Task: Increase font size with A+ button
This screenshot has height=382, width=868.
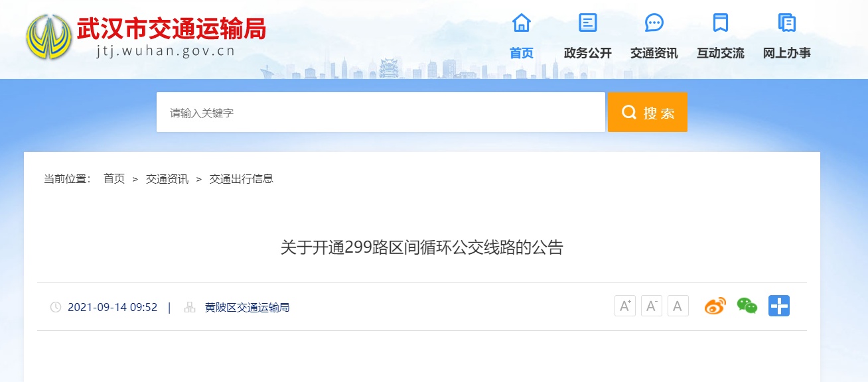Action: pos(625,306)
